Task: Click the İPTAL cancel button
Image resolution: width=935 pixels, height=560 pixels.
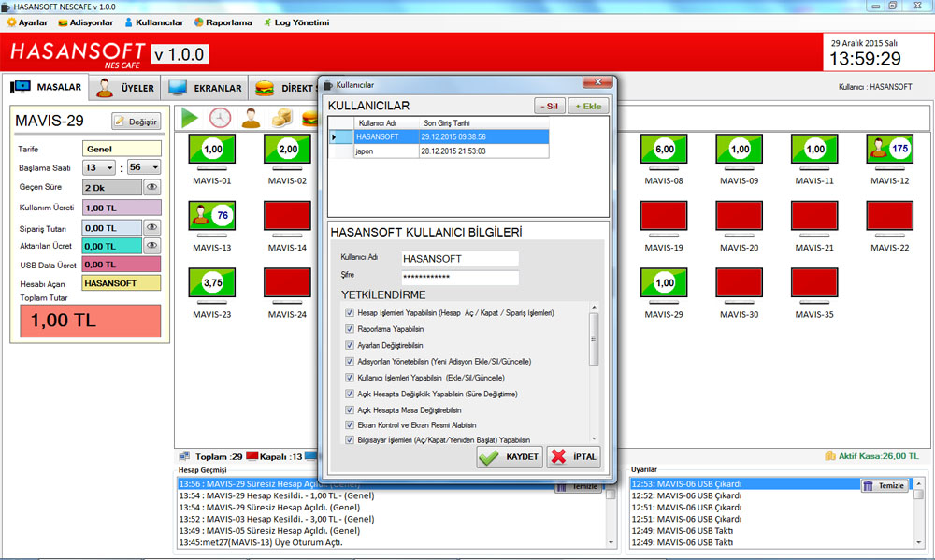Action: (573, 456)
